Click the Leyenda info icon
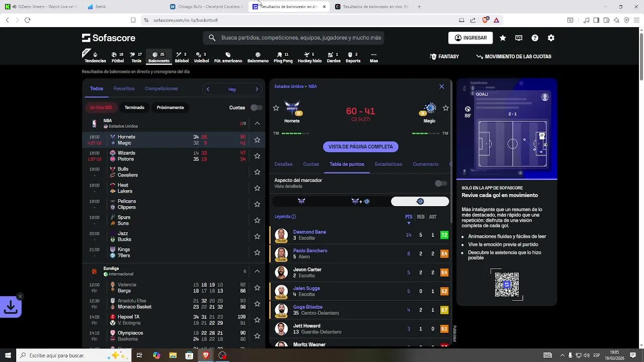This screenshot has width=644, height=362. click(x=293, y=217)
